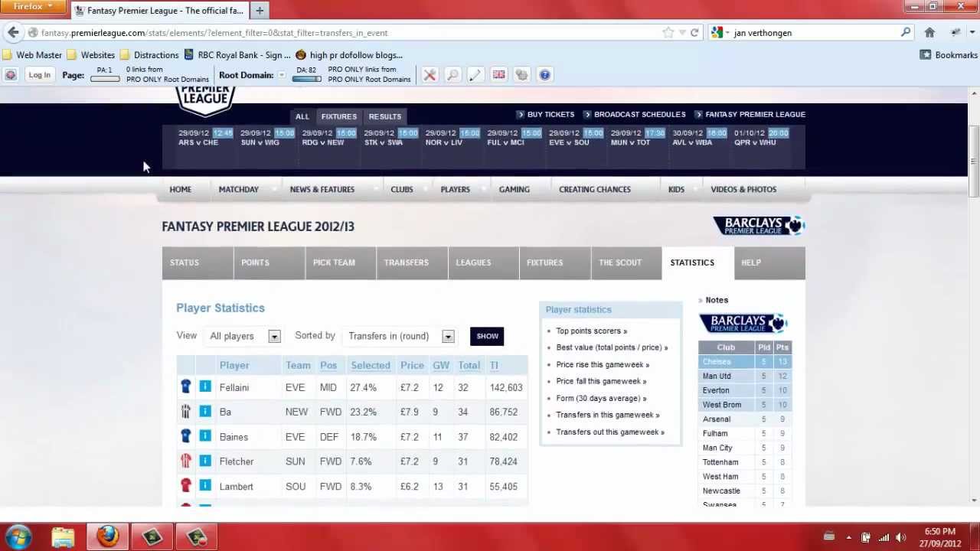980x551 pixels.
Task: Open Price rise this gameweek link
Action: click(602, 364)
